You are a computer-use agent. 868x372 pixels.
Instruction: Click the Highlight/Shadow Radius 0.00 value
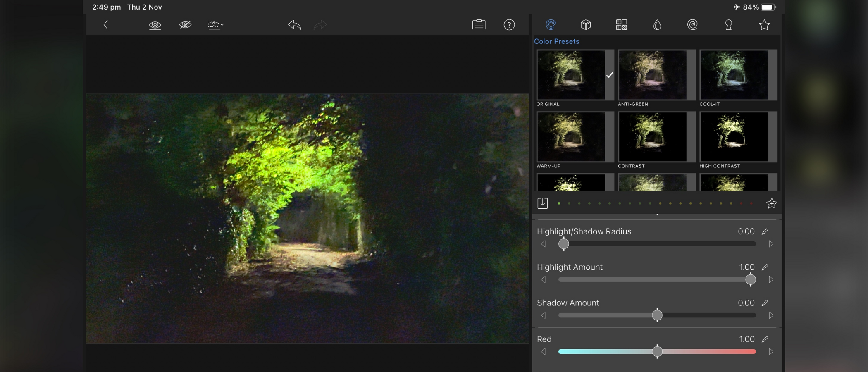[746, 231]
